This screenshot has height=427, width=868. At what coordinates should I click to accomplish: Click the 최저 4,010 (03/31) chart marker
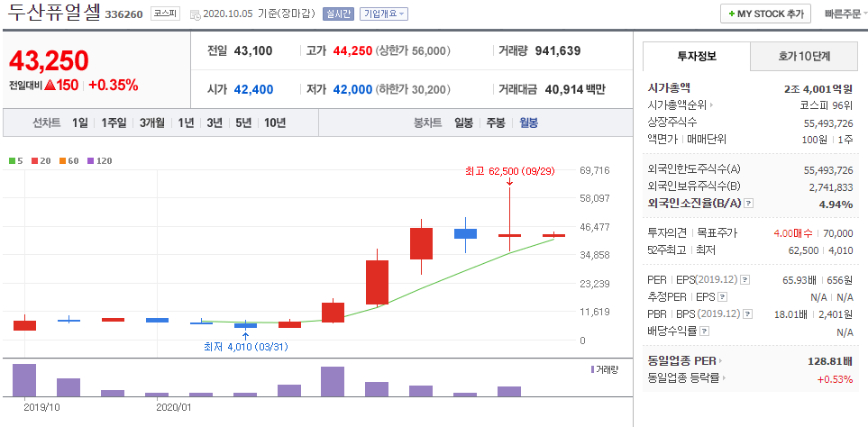pos(245,347)
